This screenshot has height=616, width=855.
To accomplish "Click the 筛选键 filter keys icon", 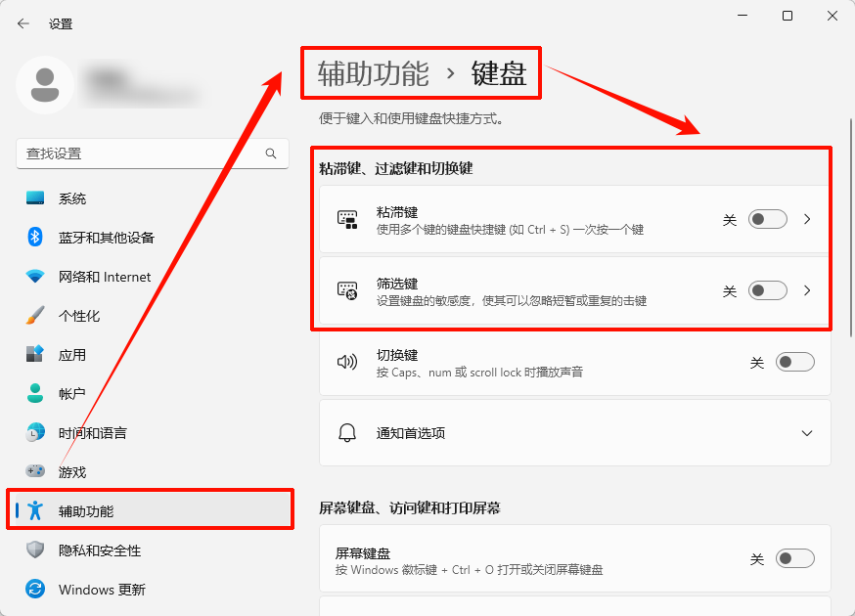I will point(346,290).
